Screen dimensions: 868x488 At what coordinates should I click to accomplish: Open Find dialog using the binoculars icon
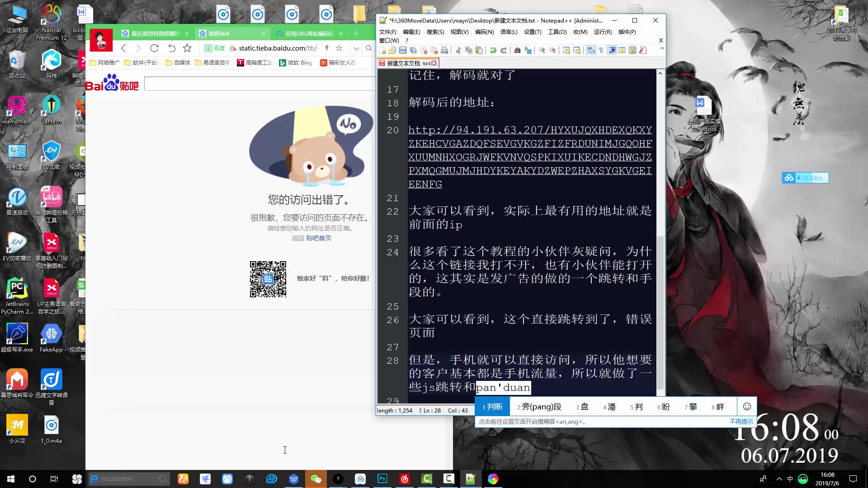tap(518, 50)
